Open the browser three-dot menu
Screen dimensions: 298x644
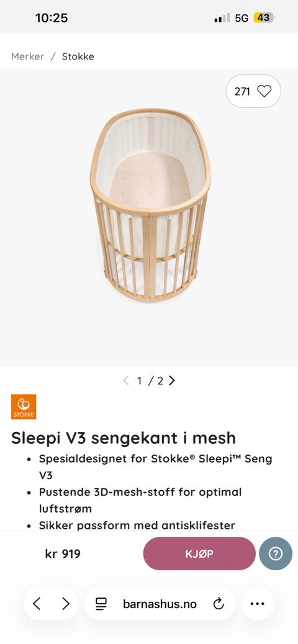[257, 603]
